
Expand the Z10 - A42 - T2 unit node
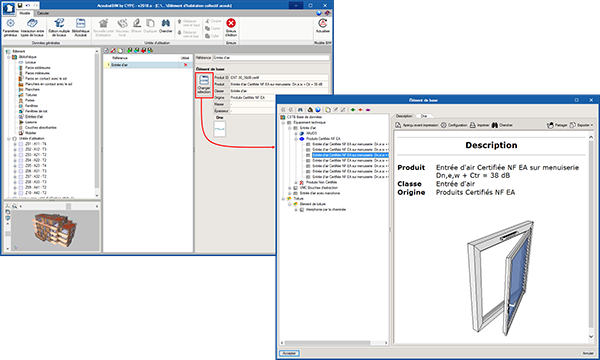[x=15, y=193]
